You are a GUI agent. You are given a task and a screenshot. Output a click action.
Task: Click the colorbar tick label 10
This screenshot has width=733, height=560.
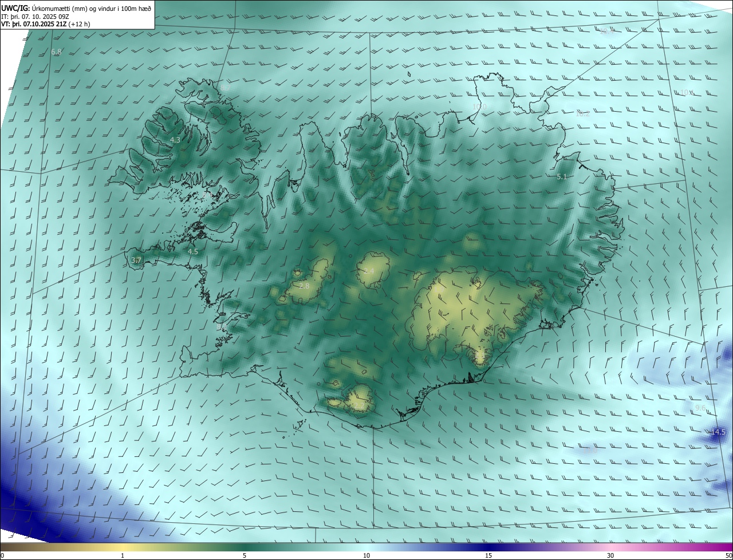(366, 555)
